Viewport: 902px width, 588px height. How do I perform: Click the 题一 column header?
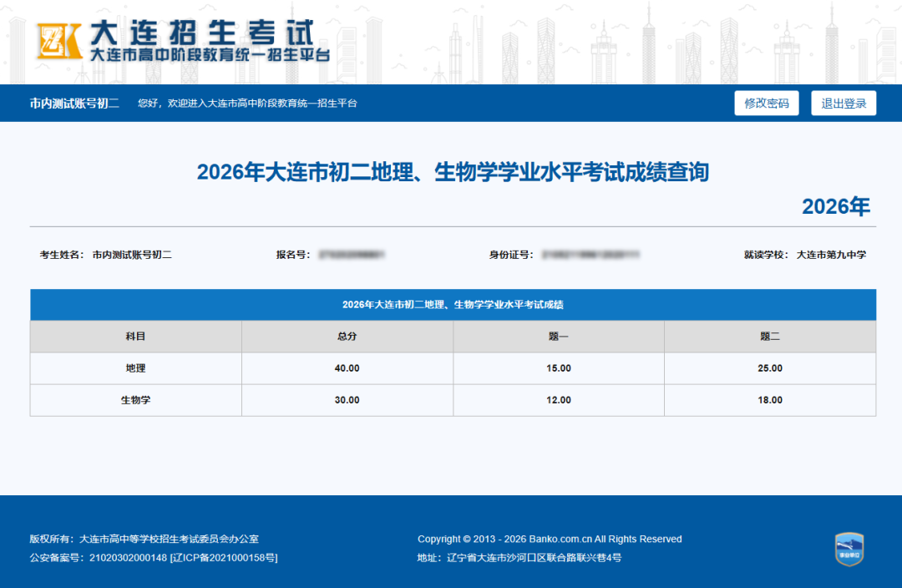click(559, 336)
